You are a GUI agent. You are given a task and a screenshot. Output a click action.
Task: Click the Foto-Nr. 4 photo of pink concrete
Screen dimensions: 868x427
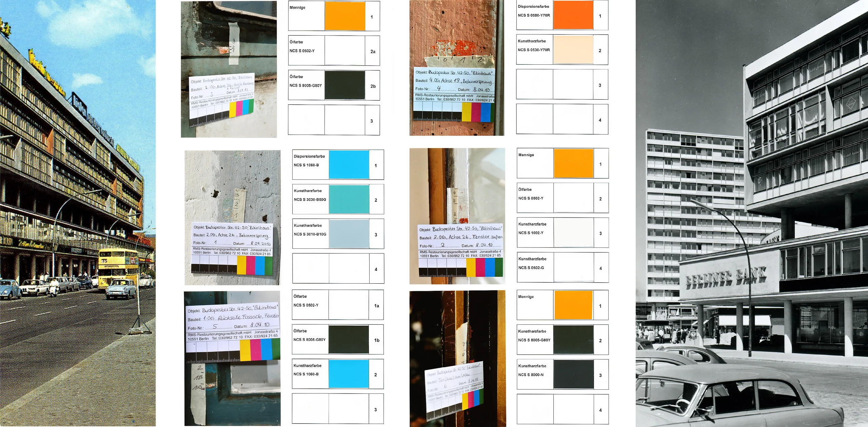(456, 68)
